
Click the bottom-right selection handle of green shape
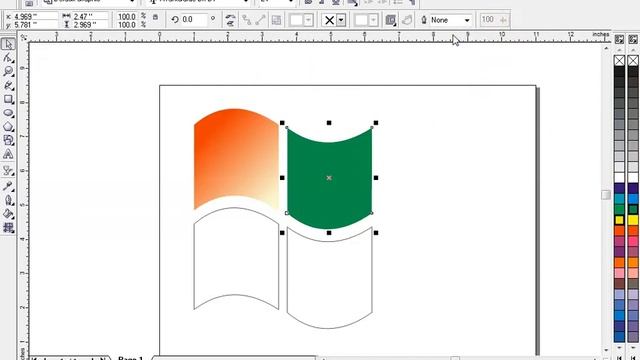coord(376,233)
